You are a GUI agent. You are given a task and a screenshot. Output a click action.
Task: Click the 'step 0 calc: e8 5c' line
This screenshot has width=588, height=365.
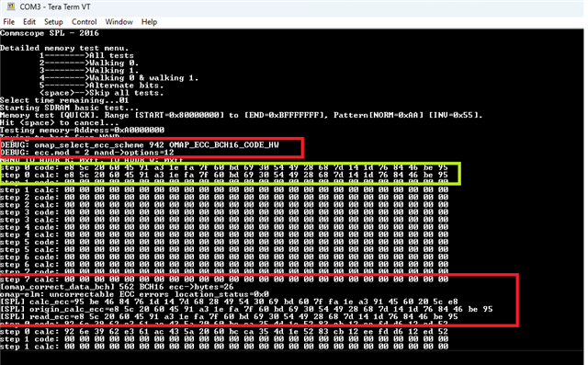[x=224, y=175]
